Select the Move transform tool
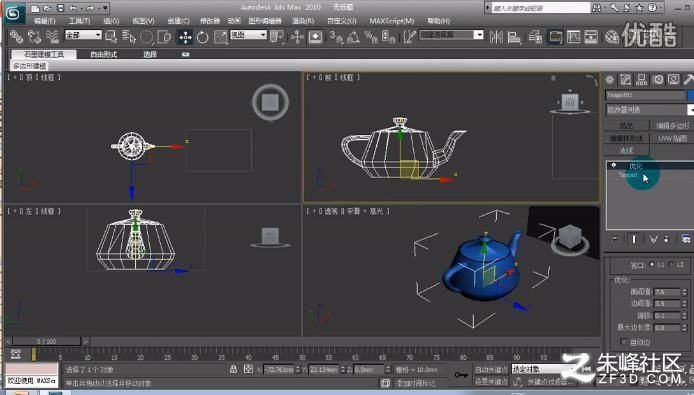 [x=185, y=37]
